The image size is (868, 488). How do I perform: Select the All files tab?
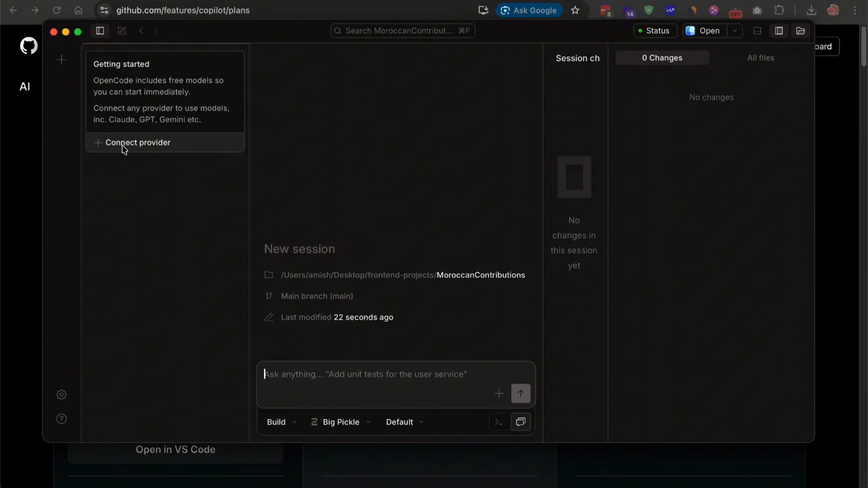point(761,58)
